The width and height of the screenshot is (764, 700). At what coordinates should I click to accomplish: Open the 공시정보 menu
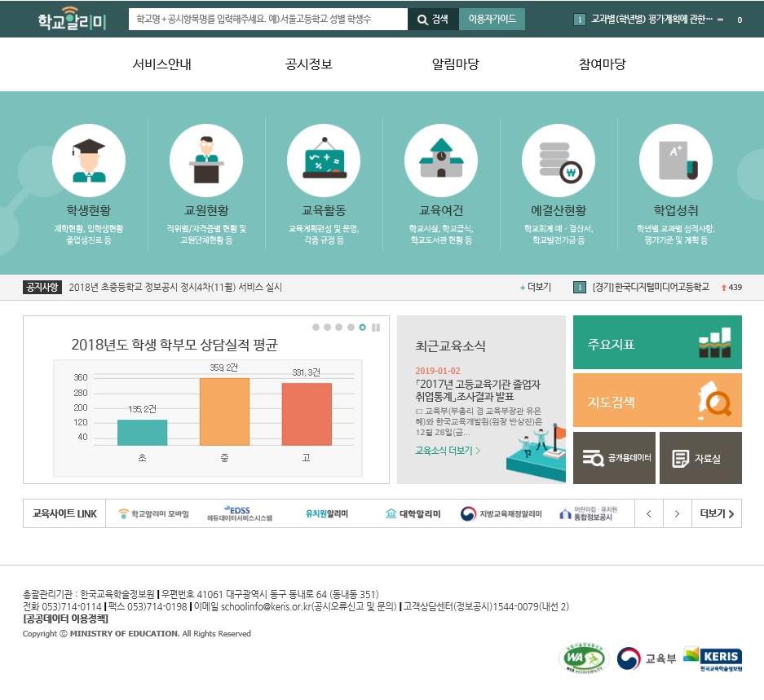point(308,65)
